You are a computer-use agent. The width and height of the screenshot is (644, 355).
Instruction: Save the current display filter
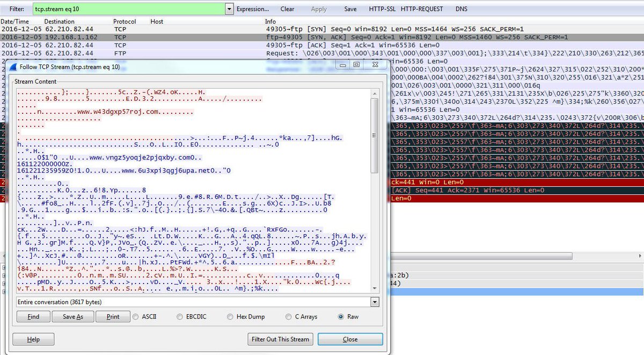point(350,9)
